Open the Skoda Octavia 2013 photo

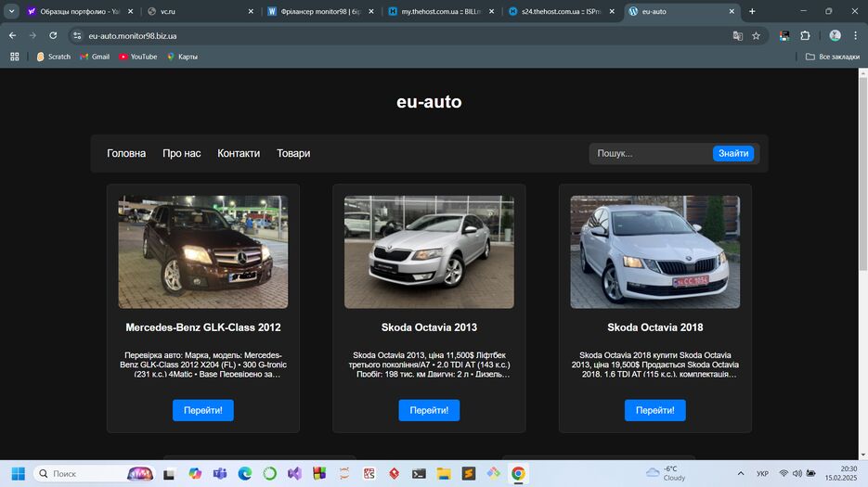(429, 251)
